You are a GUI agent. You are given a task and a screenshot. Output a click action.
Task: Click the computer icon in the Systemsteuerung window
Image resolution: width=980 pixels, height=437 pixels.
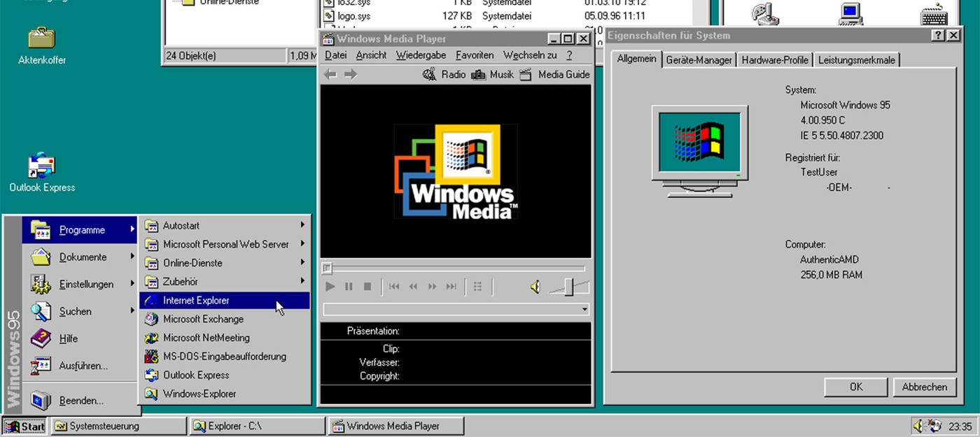(x=850, y=13)
